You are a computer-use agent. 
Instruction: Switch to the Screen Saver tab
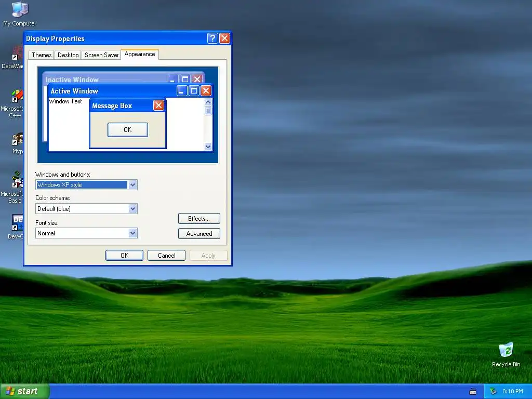tap(101, 55)
